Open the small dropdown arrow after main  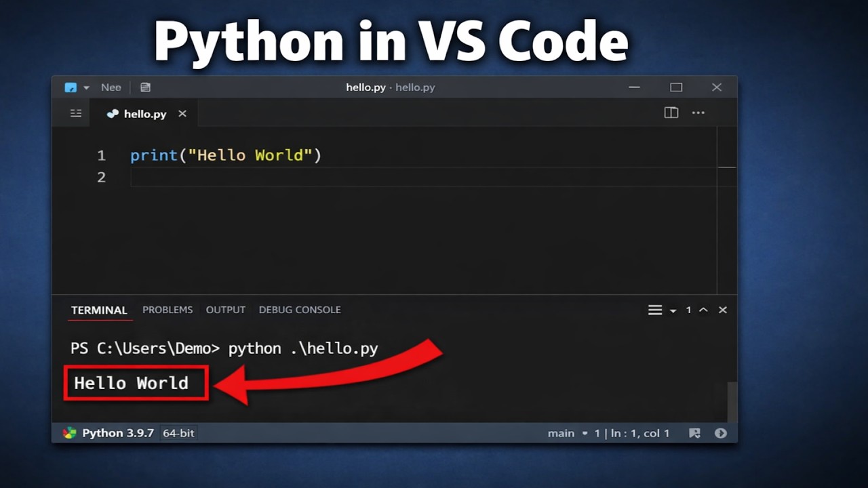[x=585, y=433]
